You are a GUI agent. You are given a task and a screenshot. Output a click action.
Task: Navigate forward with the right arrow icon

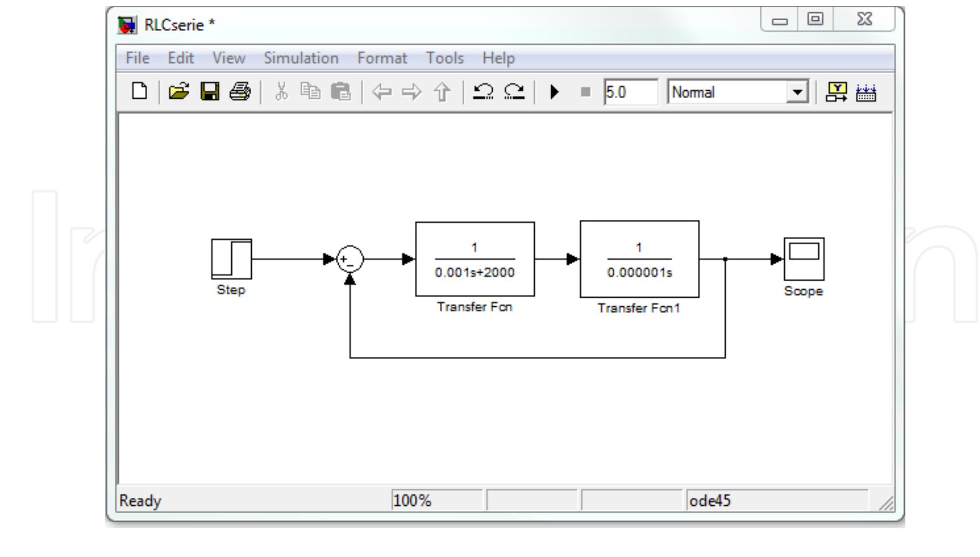coord(412,92)
